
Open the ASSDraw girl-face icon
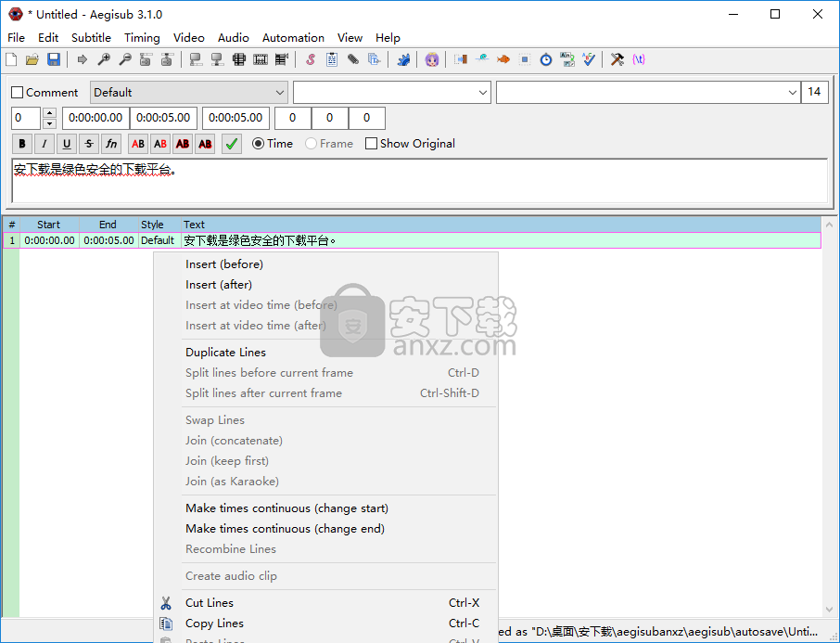[432, 59]
